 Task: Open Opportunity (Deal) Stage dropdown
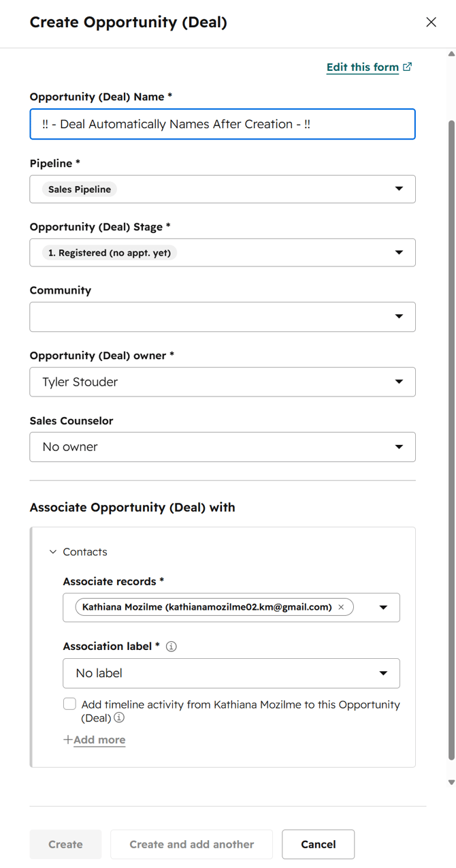pyautogui.click(x=223, y=253)
